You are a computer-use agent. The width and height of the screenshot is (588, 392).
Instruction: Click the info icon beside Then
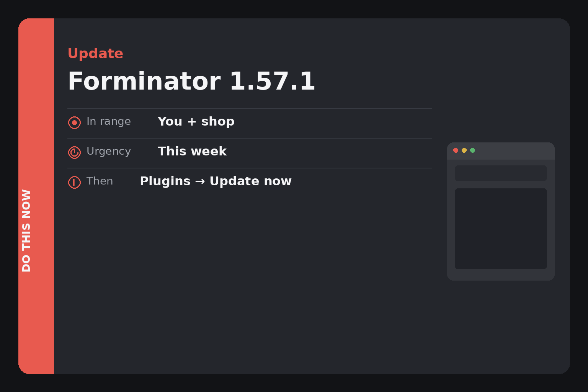74,182
